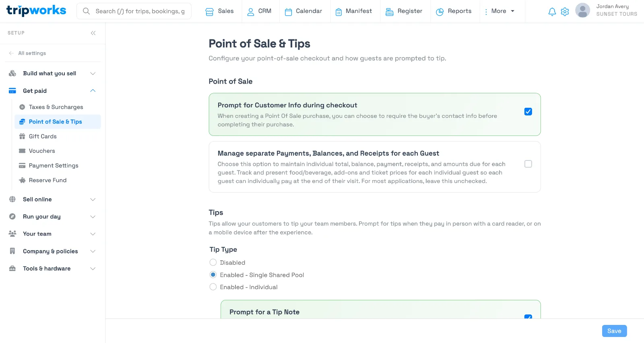
Task: Click the Register cash register icon
Action: [389, 12]
